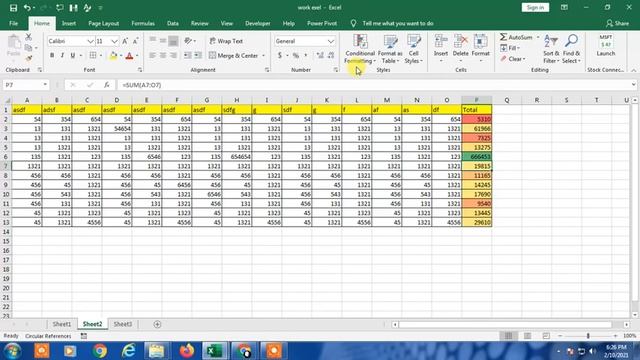Switch to the Power Pivot tab
640x360 pixels.
(322, 24)
